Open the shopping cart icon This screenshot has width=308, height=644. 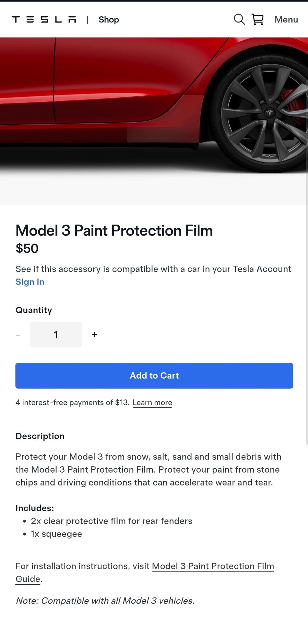[258, 20]
